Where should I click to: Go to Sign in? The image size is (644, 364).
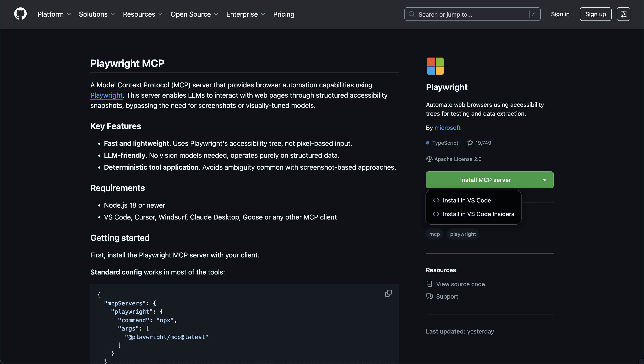560,14
